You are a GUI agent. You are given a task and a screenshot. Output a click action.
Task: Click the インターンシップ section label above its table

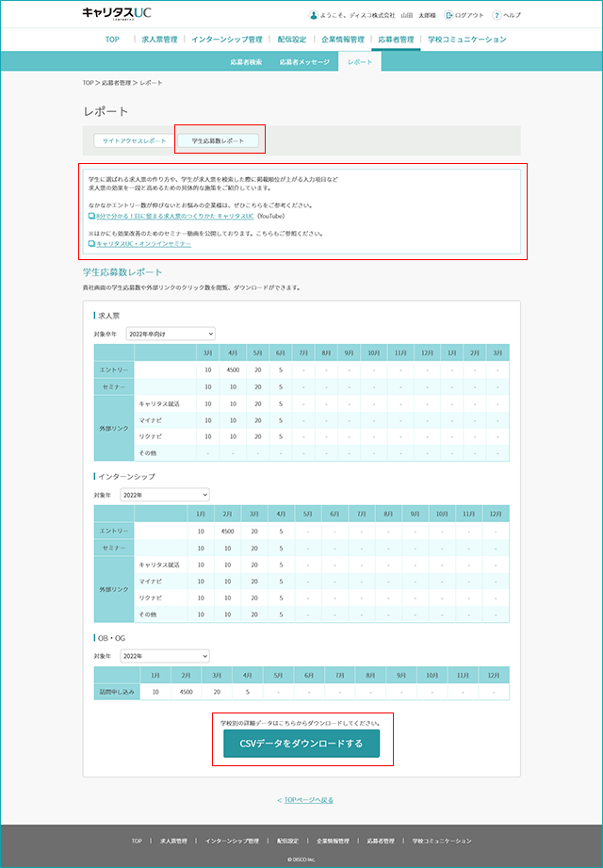pos(126,477)
